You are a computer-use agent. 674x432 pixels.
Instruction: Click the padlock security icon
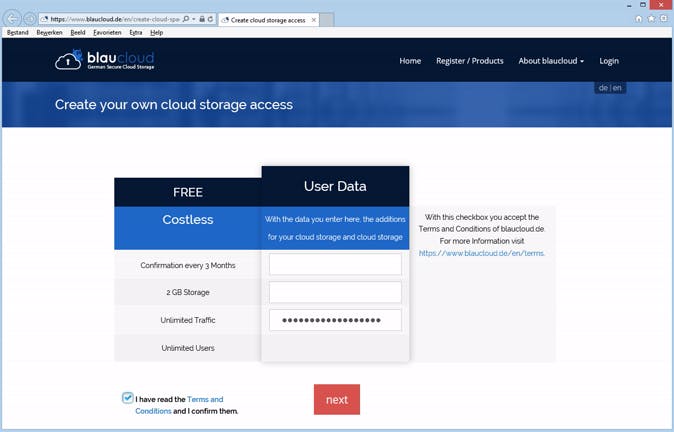tap(202, 19)
